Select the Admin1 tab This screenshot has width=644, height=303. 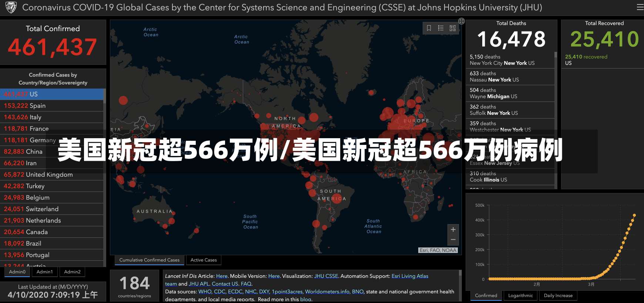click(45, 272)
